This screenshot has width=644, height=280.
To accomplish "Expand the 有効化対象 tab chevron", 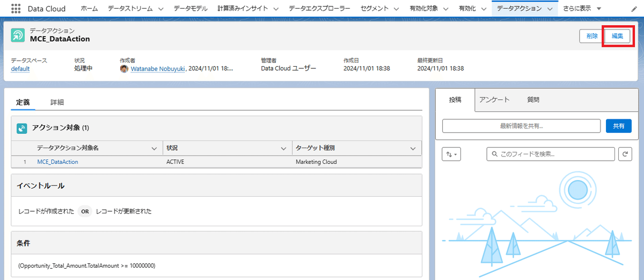I will (x=446, y=9).
